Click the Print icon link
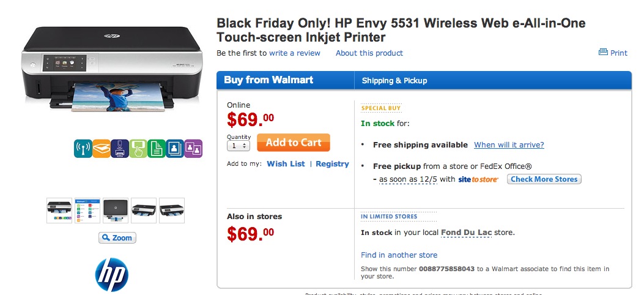The height and width of the screenshot is (295, 644). (x=613, y=53)
